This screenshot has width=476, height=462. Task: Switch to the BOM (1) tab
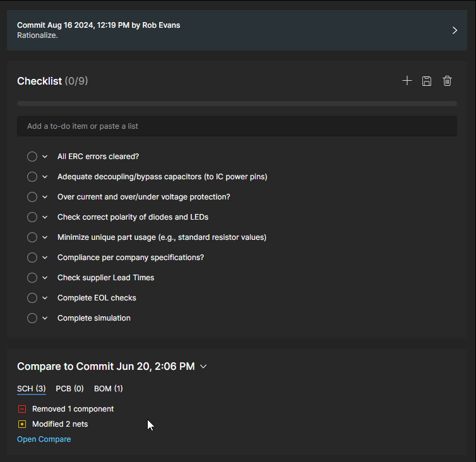coord(108,389)
